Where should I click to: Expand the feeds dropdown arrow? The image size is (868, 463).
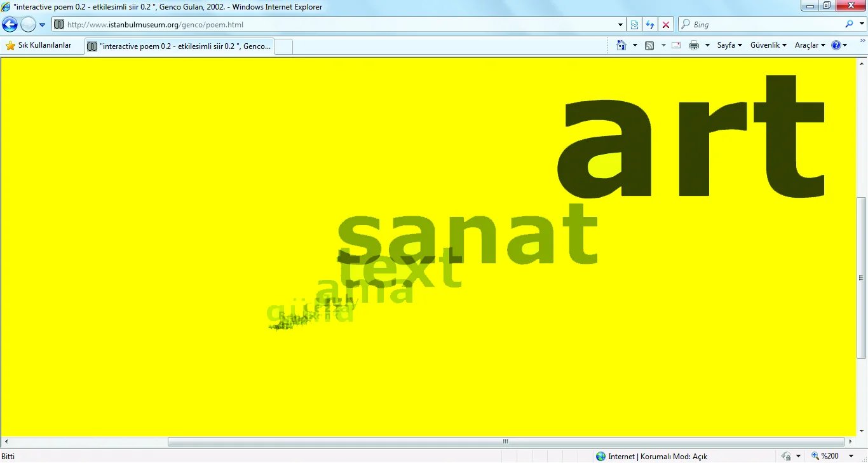[663, 45]
